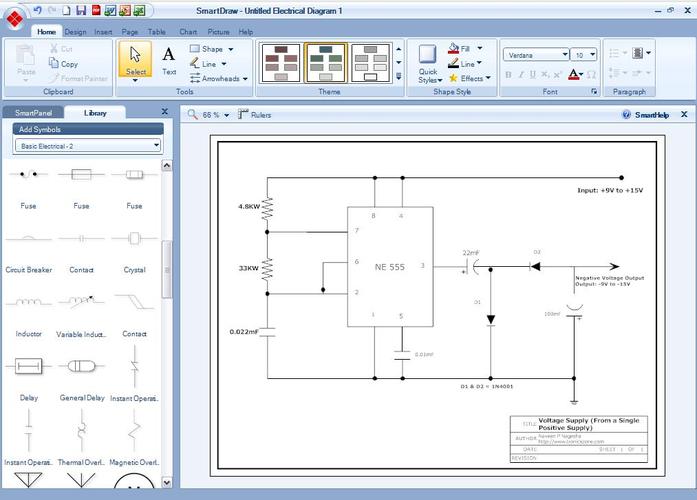Click the Select pointer tool

pos(135,59)
